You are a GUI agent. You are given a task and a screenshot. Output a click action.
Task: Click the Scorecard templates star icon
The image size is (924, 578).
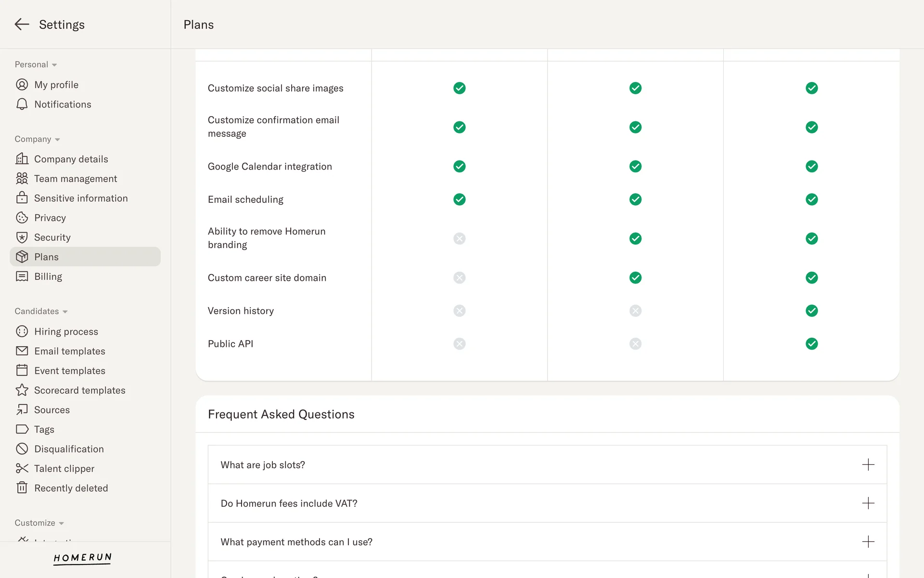[x=22, y=390]
